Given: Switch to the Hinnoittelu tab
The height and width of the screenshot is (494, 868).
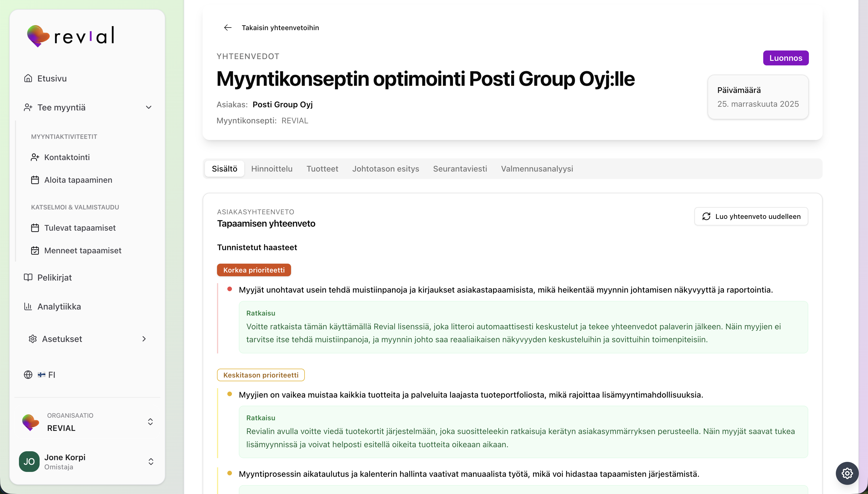Looking at the screenshot, I should [x=272, y=169].
